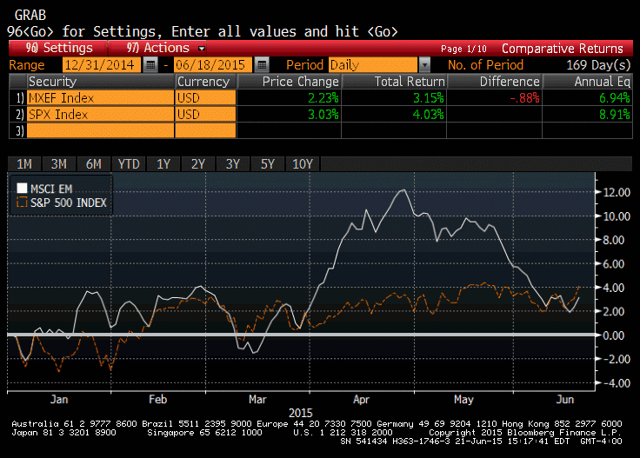Click the MXEF total return value 3.15%
640x458 pixels.
(x=428, y=98)
